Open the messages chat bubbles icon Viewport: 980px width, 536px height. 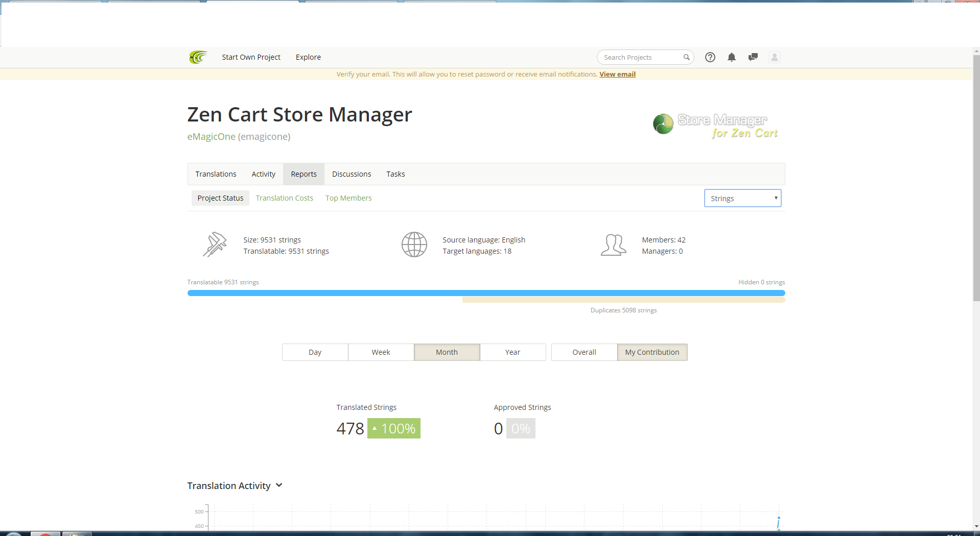pyautogui.click(x=753, y=57)
